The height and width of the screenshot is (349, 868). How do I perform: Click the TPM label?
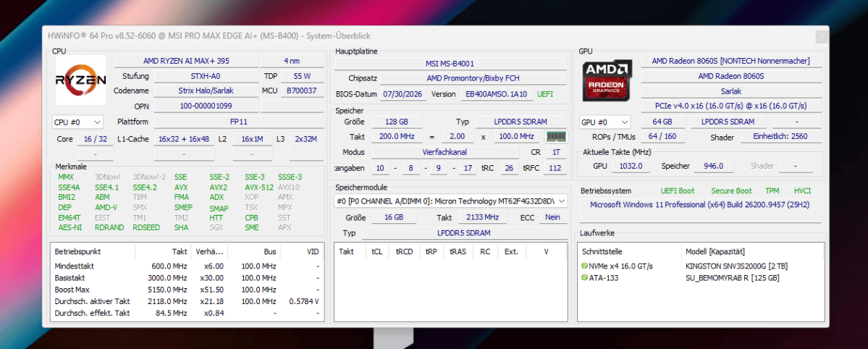(772, 190)
